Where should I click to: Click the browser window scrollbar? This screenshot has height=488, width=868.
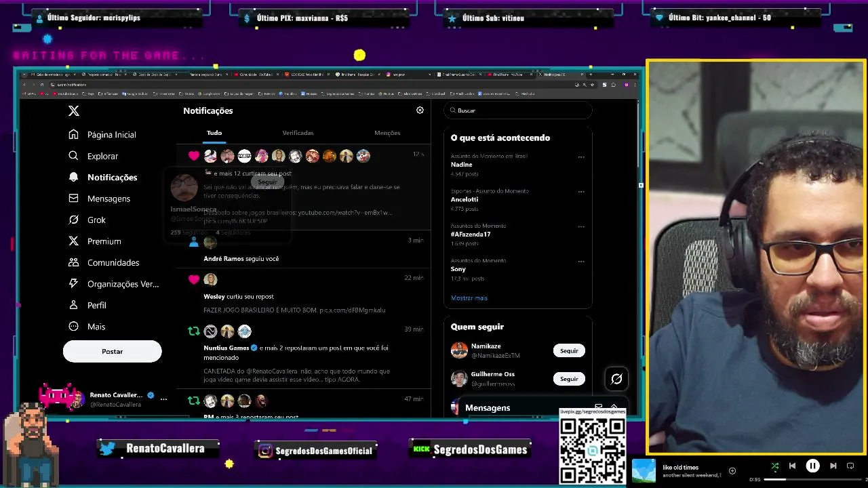click(638, 136)
